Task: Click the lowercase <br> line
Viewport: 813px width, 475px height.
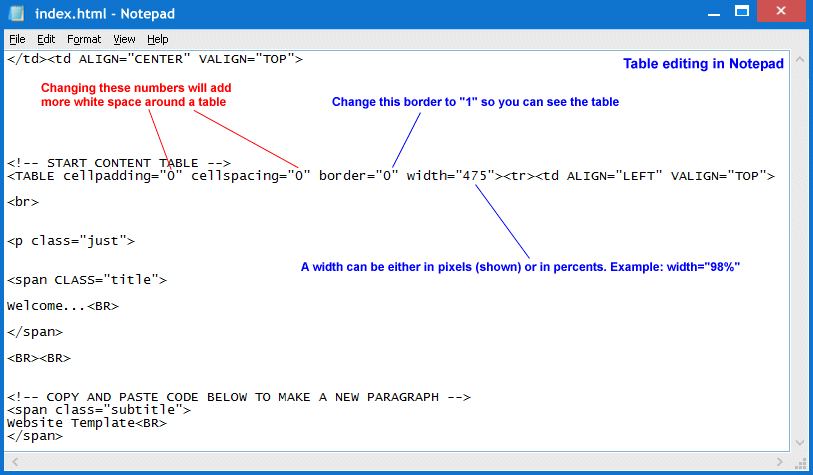Action: pyautogui.click(x=23, y=202)
